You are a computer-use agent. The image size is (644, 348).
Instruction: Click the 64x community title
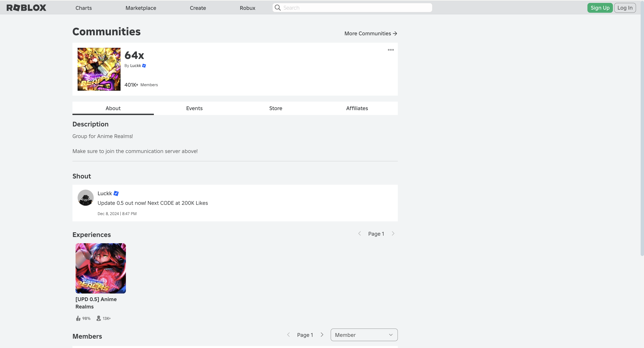[x=134, y=55]
